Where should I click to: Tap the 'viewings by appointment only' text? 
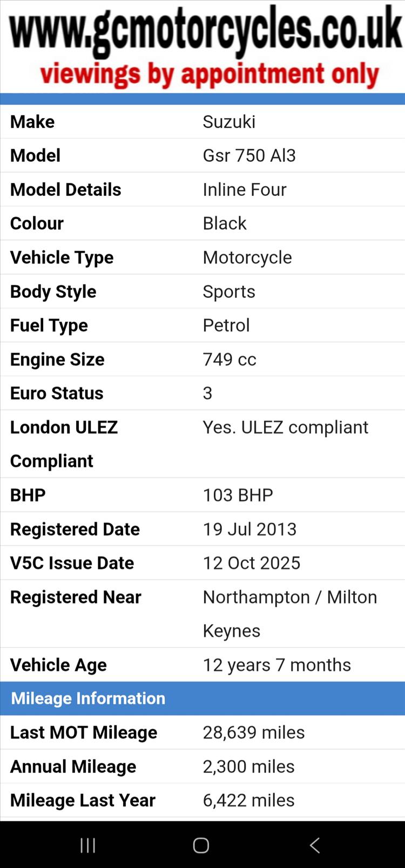point(210,74)
